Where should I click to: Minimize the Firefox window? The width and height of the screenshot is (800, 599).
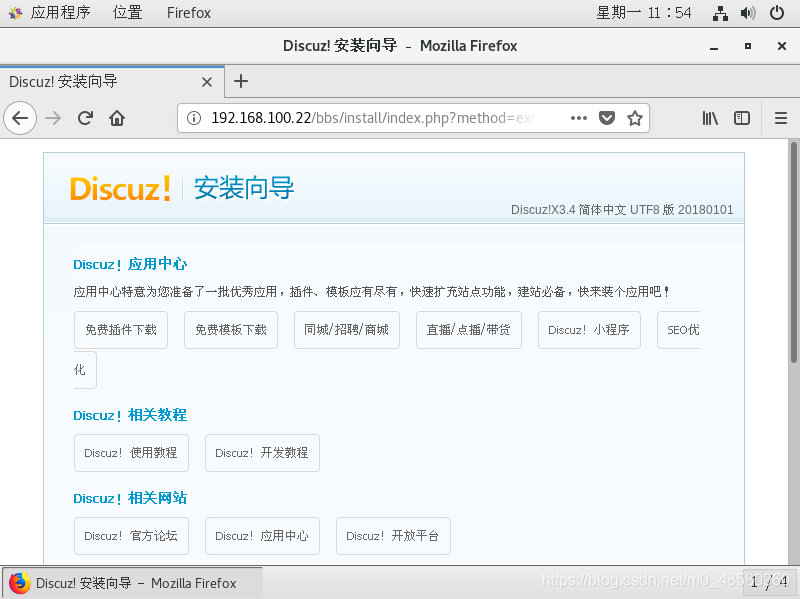[x=714, y=46]
